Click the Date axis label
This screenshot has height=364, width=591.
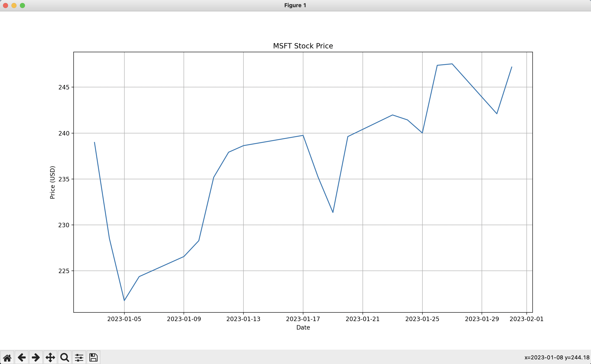click(x=303, y=327)
